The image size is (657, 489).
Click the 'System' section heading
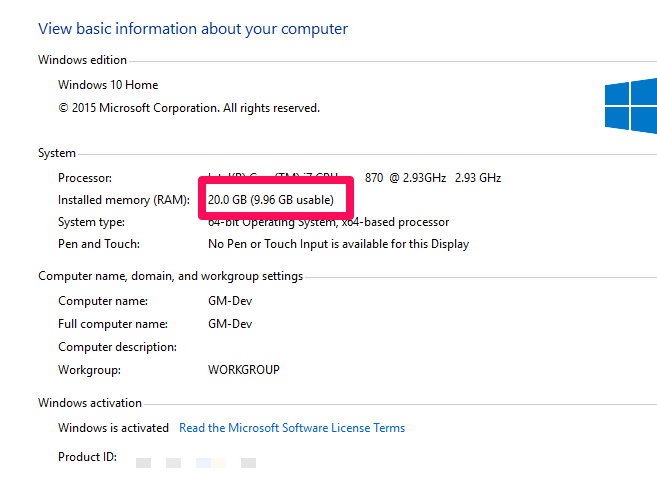[x=57, y=153]
